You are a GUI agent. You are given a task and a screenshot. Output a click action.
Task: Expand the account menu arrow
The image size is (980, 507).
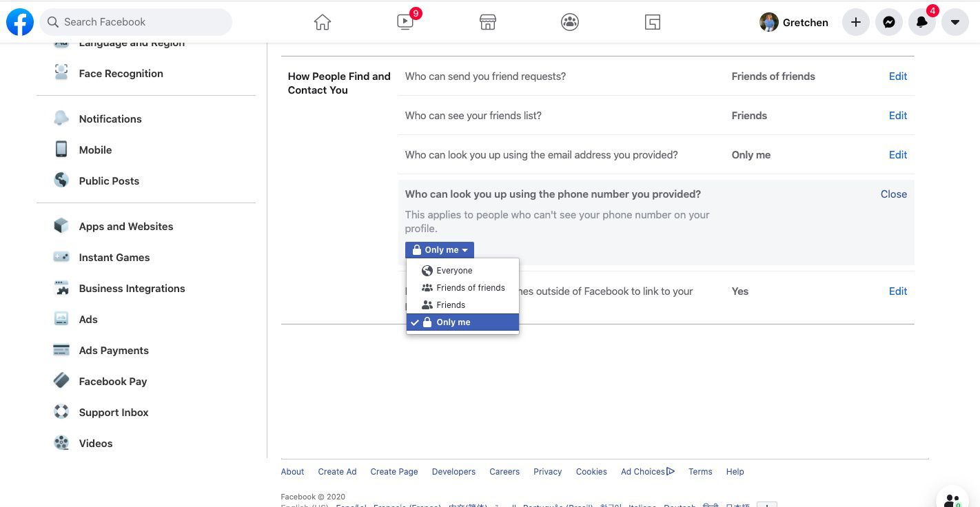coord(955,22)
